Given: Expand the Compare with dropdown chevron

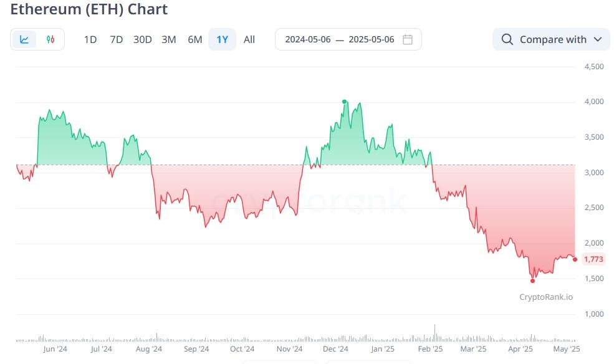Looking at the screenshot, I should click(x=598, y=39).
